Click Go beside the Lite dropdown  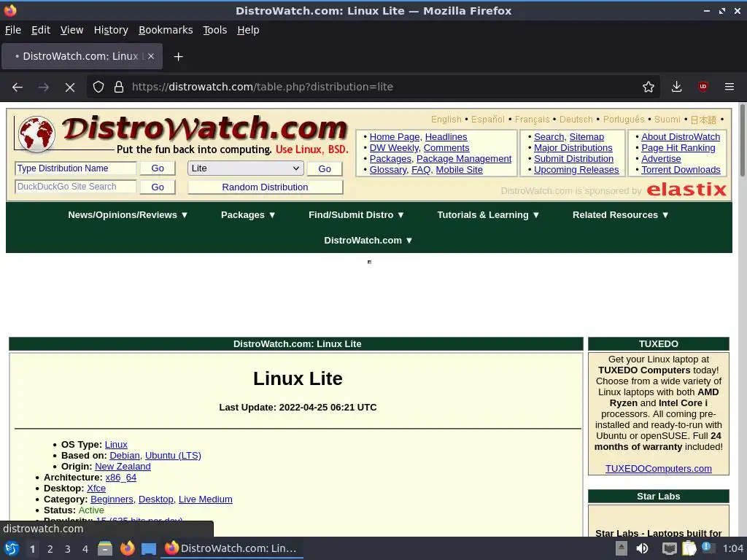coord(325,168)
